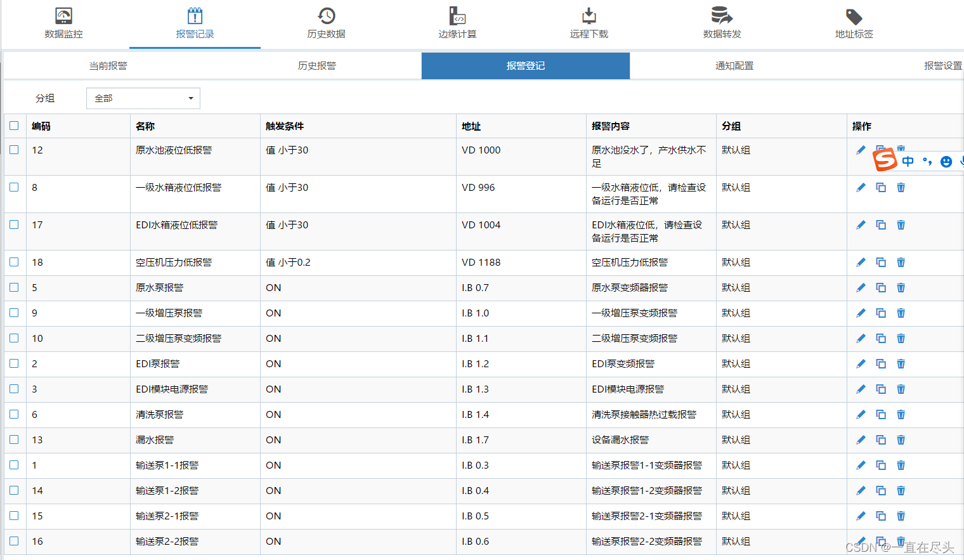Switch to the 当前报警 tab
The height and width of the screenshot is (560, 964).
click(108, 66)
